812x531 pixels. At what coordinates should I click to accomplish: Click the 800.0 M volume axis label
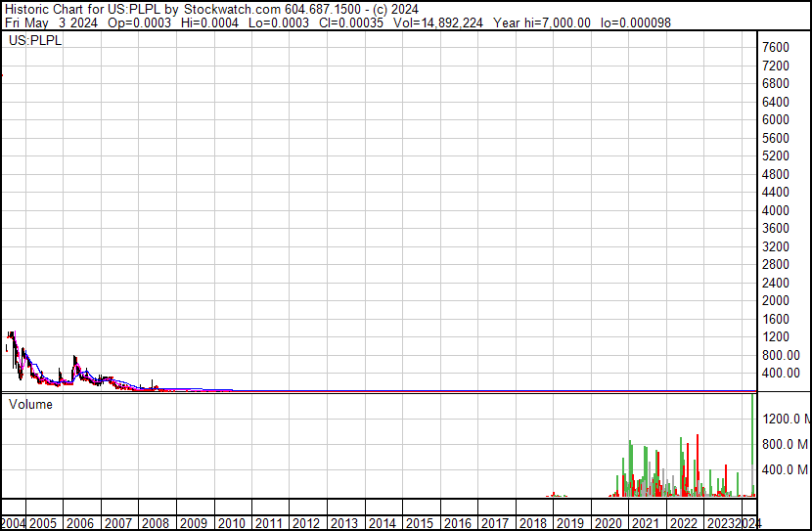click(x=786, y=444)
